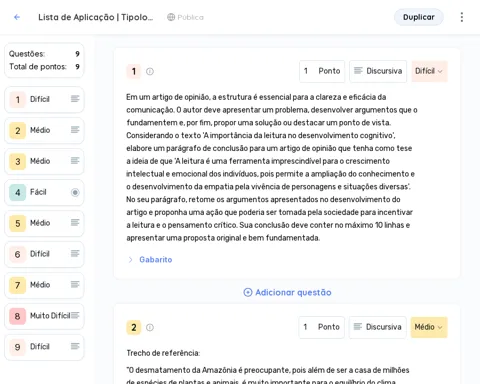Click the plus circle icon of Adicionar questão

(x=248, y=292)
